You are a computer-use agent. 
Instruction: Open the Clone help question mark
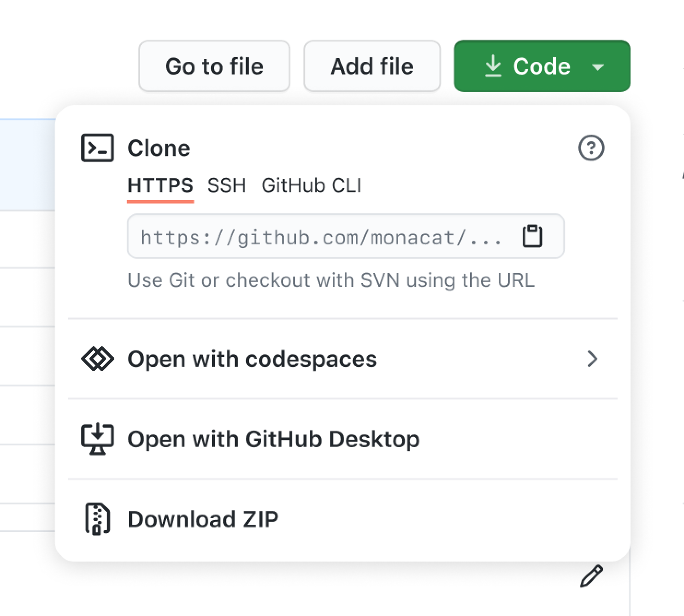coord(591,148)
